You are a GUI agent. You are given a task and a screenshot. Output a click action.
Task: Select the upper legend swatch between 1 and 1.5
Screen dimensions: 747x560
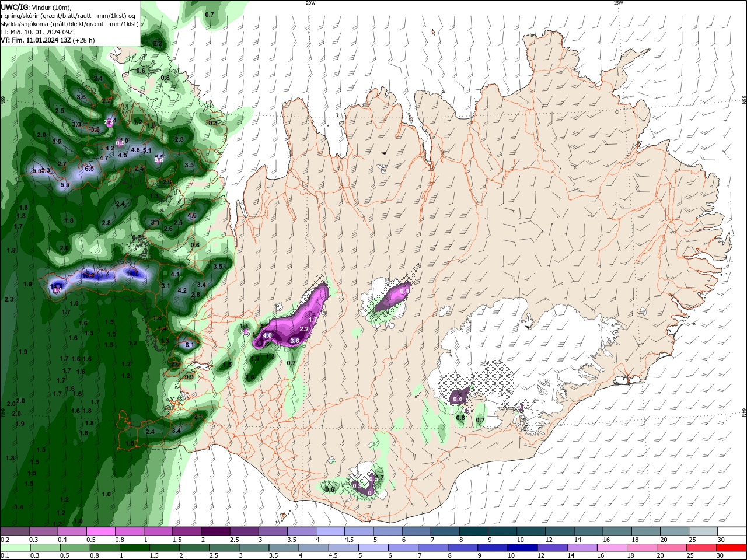(158, 531)
